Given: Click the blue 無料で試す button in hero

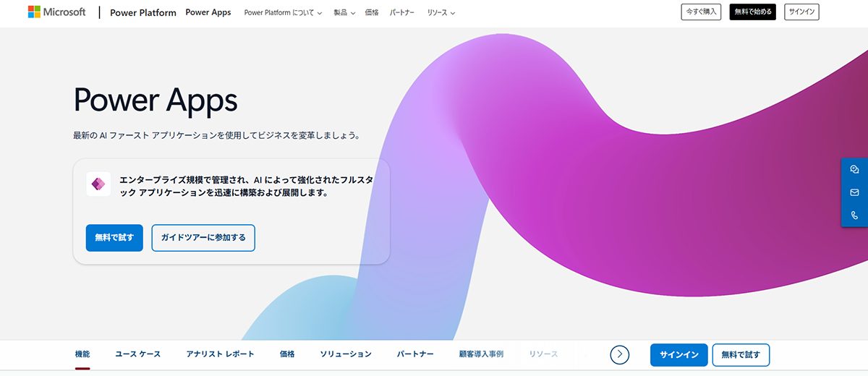Looking at the screenshot, I should (114, 238).
